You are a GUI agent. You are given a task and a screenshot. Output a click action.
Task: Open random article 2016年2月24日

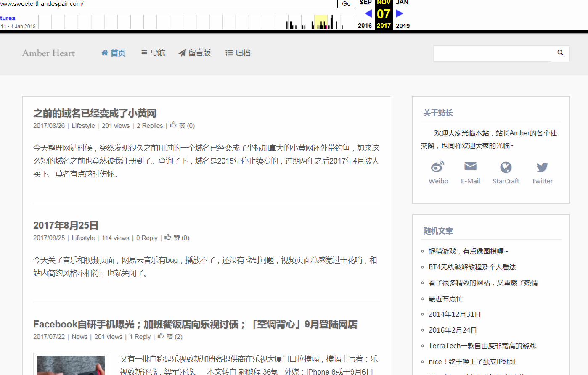point(453,330)
